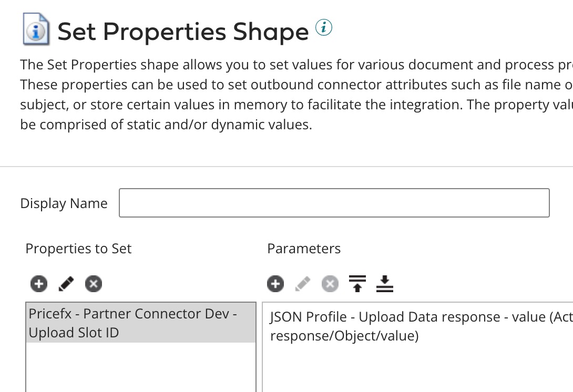The image size is (573, 392).
Task: Click the Properties to Set label
Action: pos(78,249)
